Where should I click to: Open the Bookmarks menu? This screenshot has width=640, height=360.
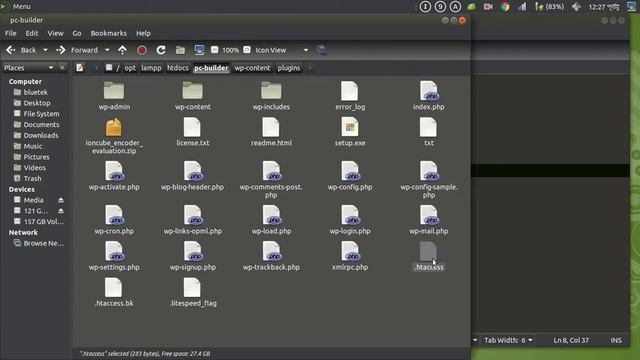point(109,33)
